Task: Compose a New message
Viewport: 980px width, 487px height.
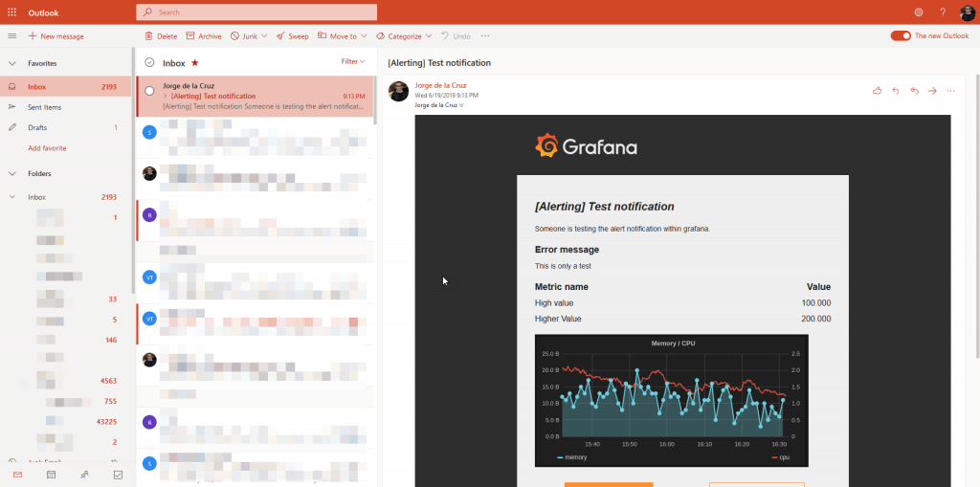Action: [56, 36]
